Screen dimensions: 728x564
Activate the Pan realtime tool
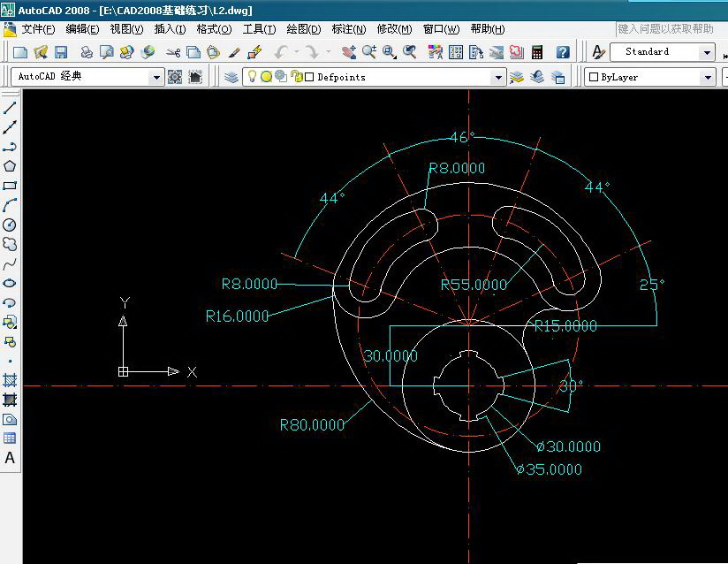pos(349,52)
